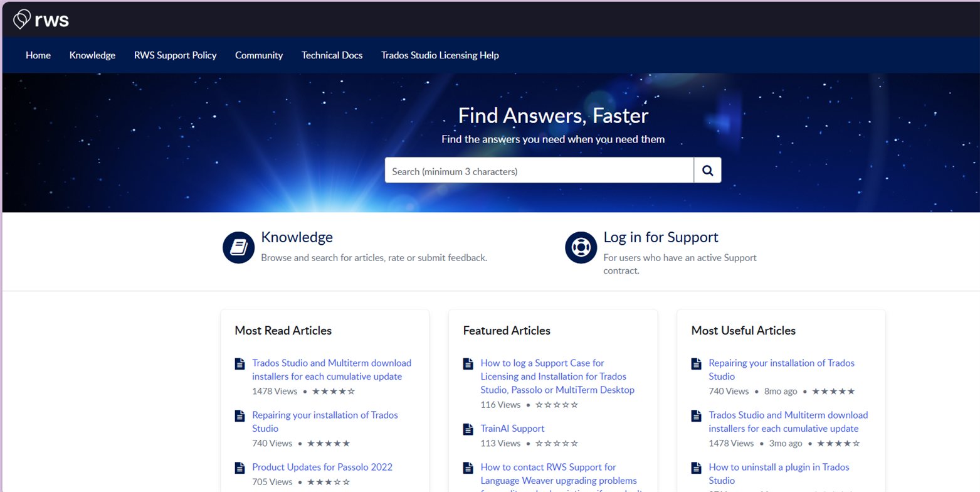Image resolution: width=980 pixels, height=492 pixels.
Task: Focus the search input field
Action: coord(539,171)
